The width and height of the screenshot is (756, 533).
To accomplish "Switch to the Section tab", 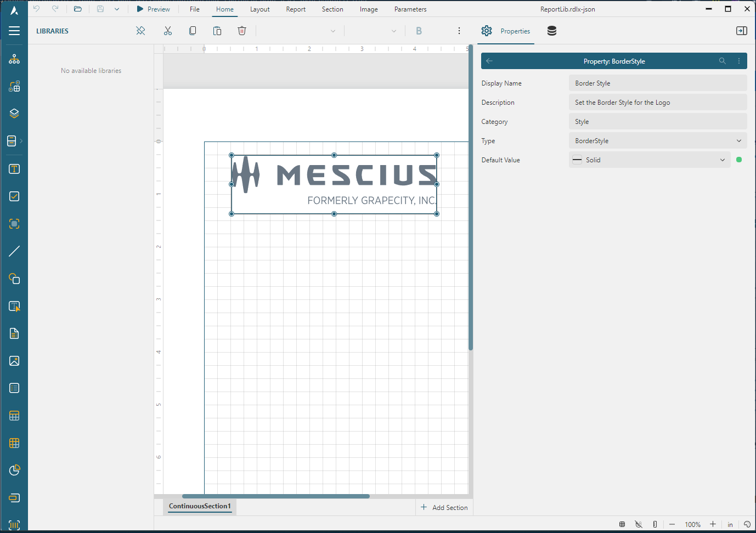I will tap(332, 9).
